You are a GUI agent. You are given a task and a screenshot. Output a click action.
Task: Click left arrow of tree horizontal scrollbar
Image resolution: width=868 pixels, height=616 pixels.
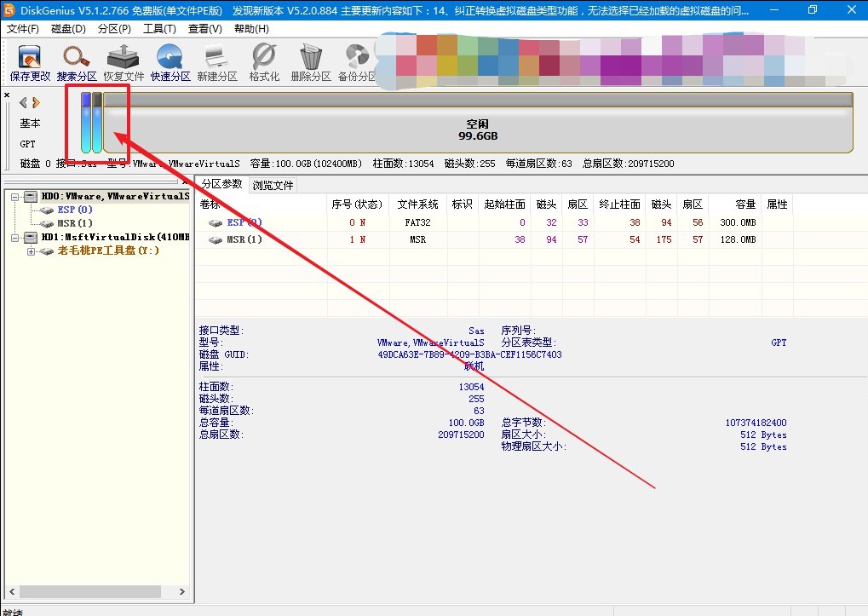point(12,591)
